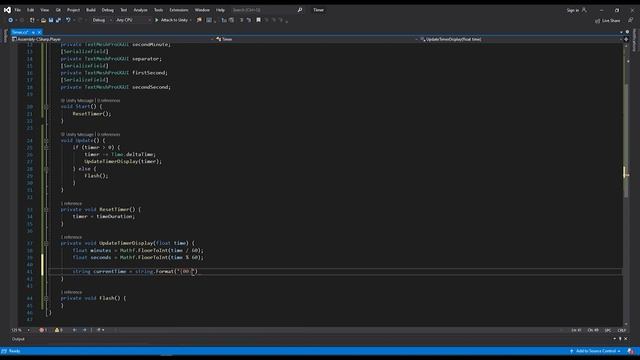The image size is (640, 360).
Task: Open the Edit menu
Action: coord(31,10)
